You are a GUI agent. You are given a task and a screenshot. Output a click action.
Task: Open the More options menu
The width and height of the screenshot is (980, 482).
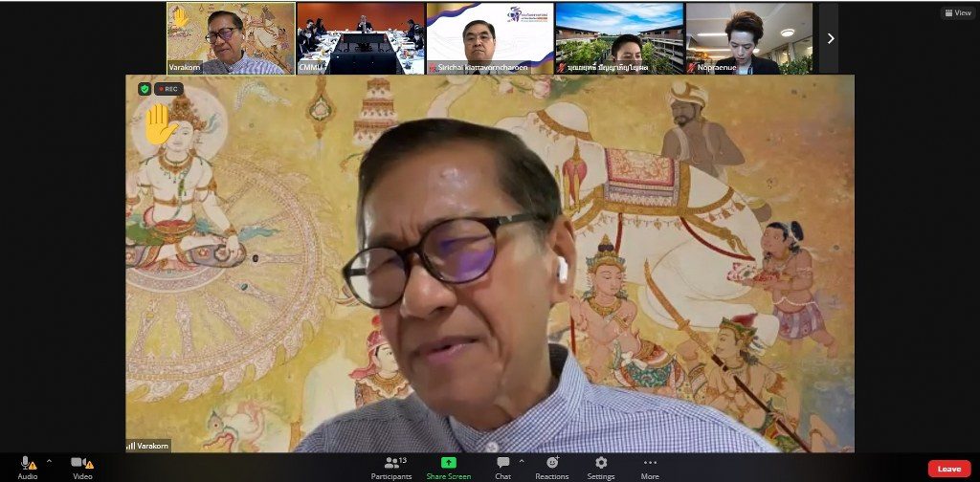pyautogui.click(x=650, y=467)
